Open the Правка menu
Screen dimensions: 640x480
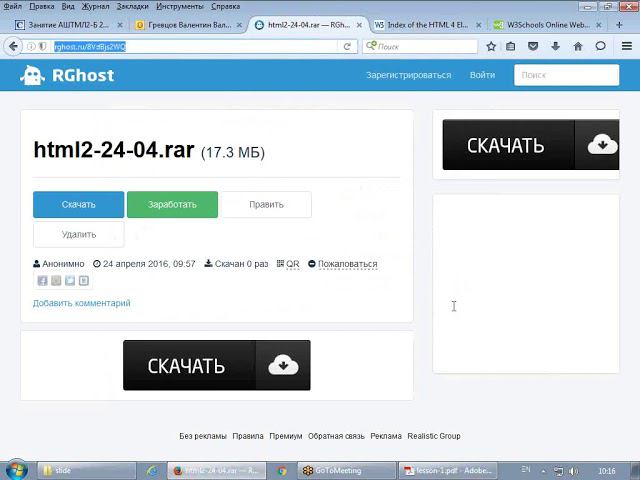42,7
